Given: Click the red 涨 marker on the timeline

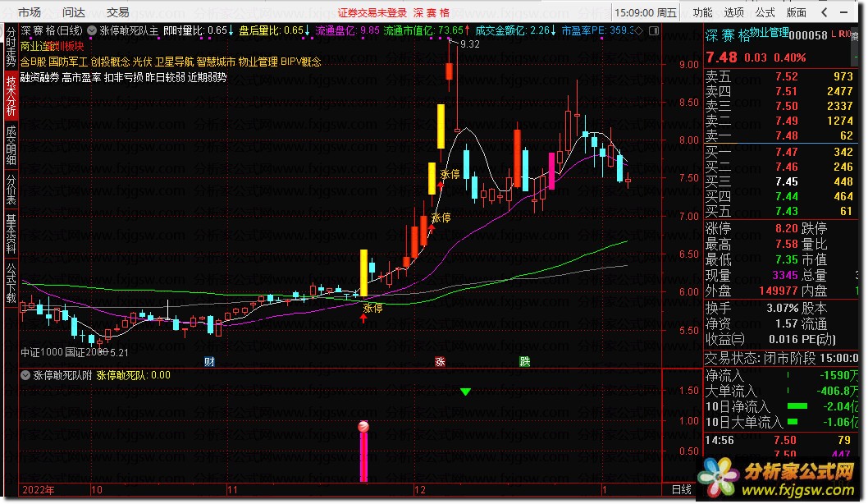Looking at the screenshot, I should [x=440, y=362].
